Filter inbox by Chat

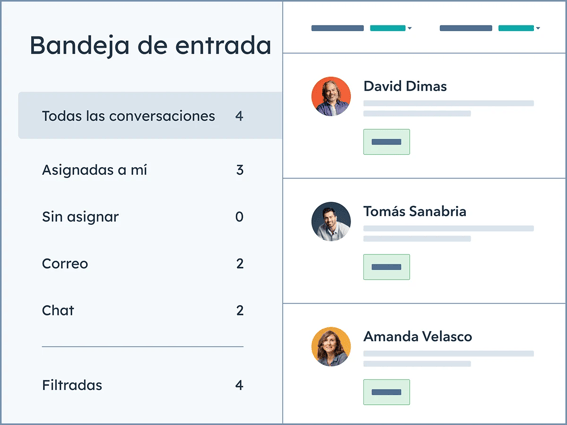142,310
